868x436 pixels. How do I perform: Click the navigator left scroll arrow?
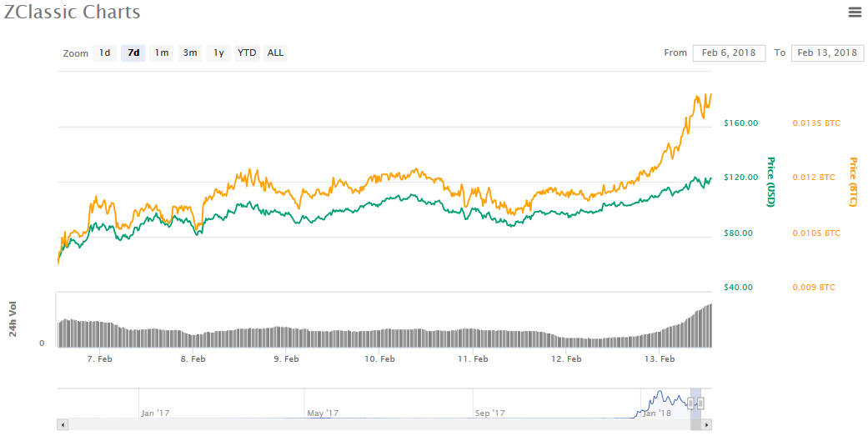(63, 425)
